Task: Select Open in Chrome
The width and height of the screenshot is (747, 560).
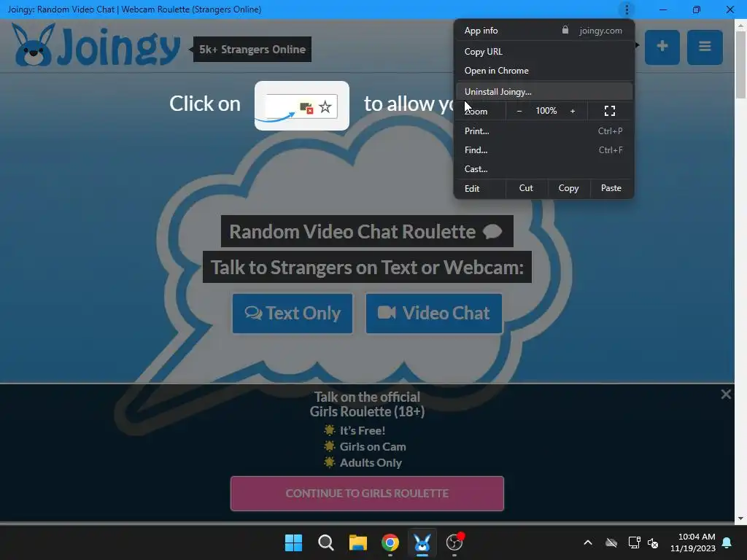Action: coord(544,71)
